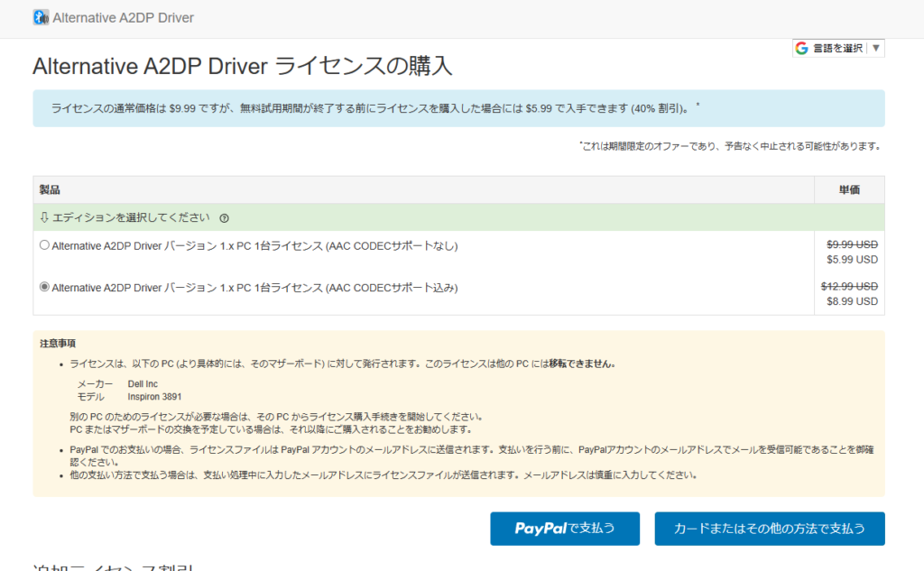Click the Alternative A2DP Driver Bluetooth logo
The image size is (924, 571).
pyautogui.click(x=40, y=16)
